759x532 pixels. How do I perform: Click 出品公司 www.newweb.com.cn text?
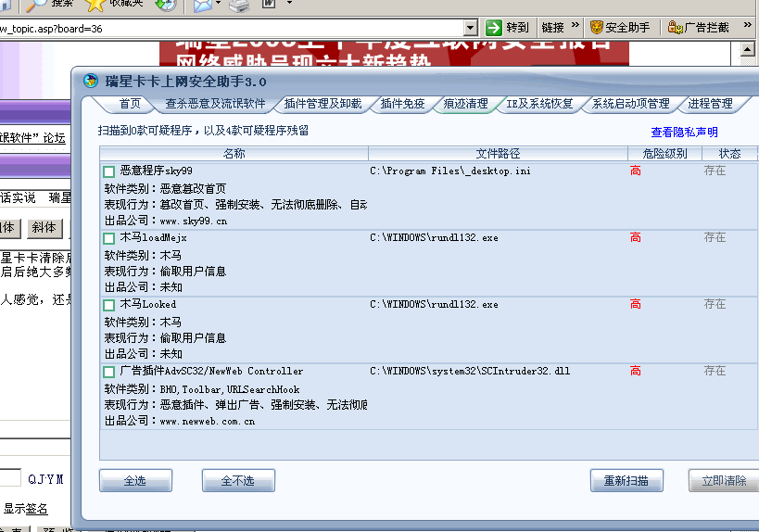[x=180, y=421]
